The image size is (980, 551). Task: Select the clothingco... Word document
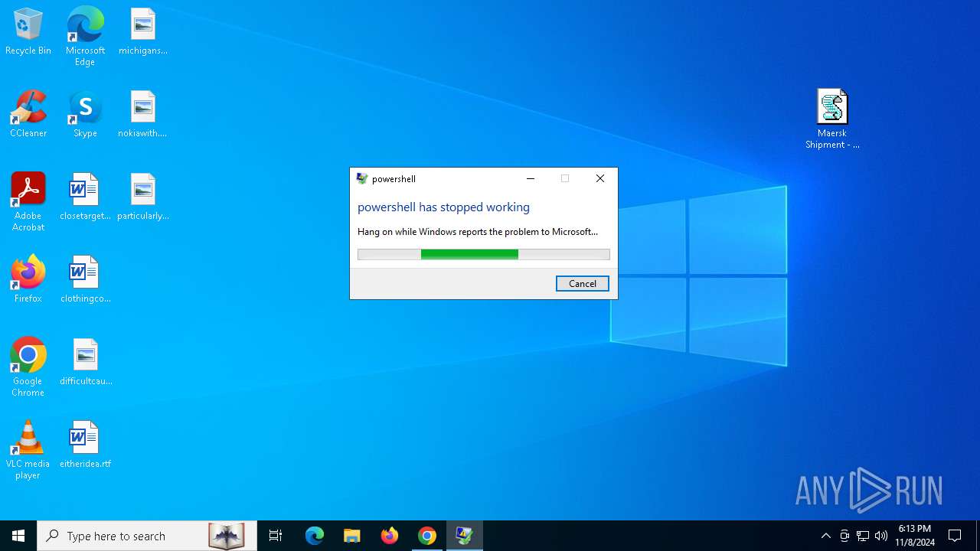85,279
